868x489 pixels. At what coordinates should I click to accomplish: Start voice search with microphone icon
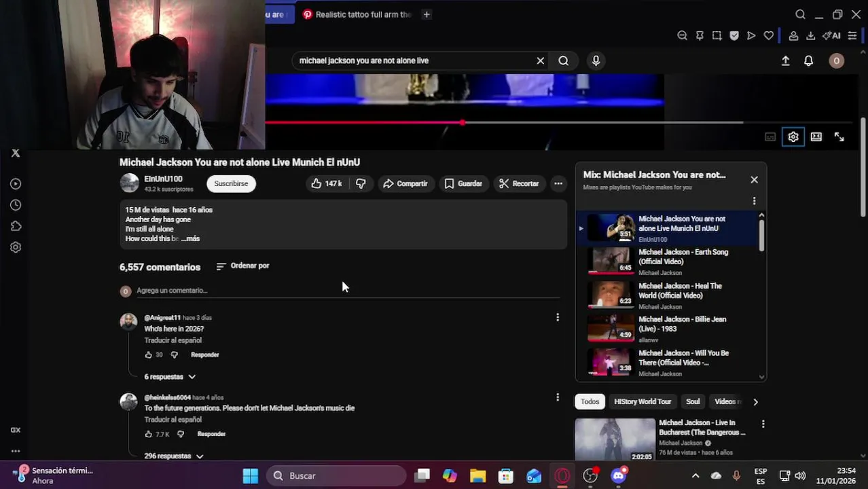point(596,60)
